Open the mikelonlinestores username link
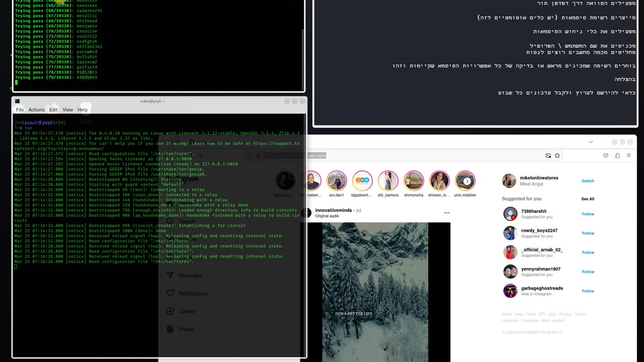The image size is (644, 362). tap(539, 178)
